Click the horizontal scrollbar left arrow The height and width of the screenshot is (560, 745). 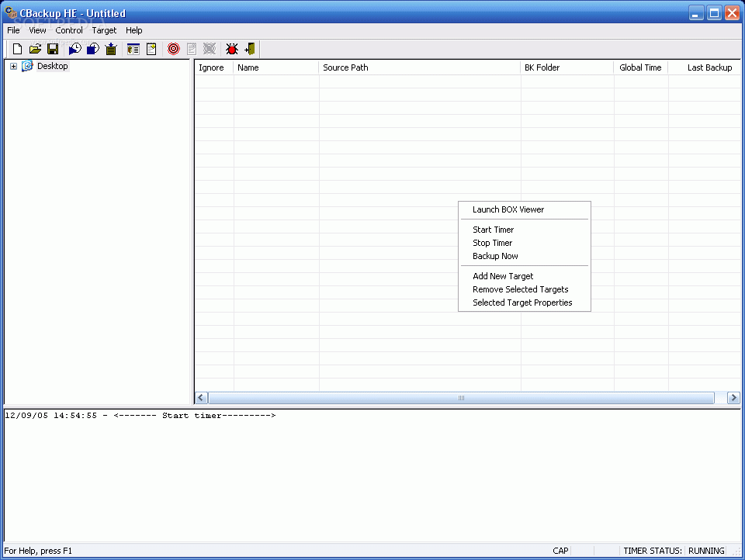click(202, 398)
